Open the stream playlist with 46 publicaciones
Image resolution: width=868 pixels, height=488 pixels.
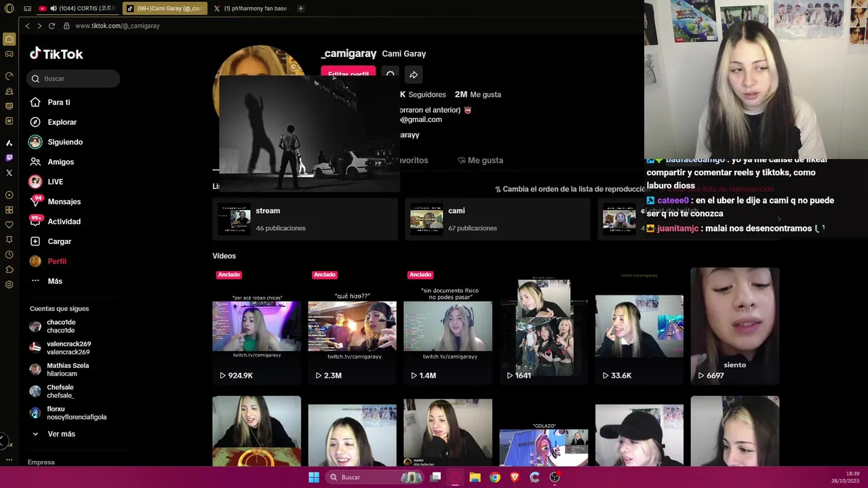pos(305,219)
